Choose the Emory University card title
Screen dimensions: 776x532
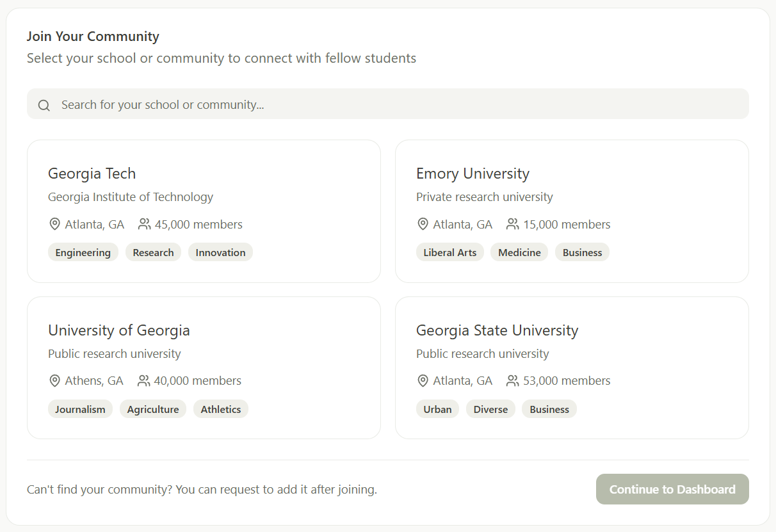point(473,173)
